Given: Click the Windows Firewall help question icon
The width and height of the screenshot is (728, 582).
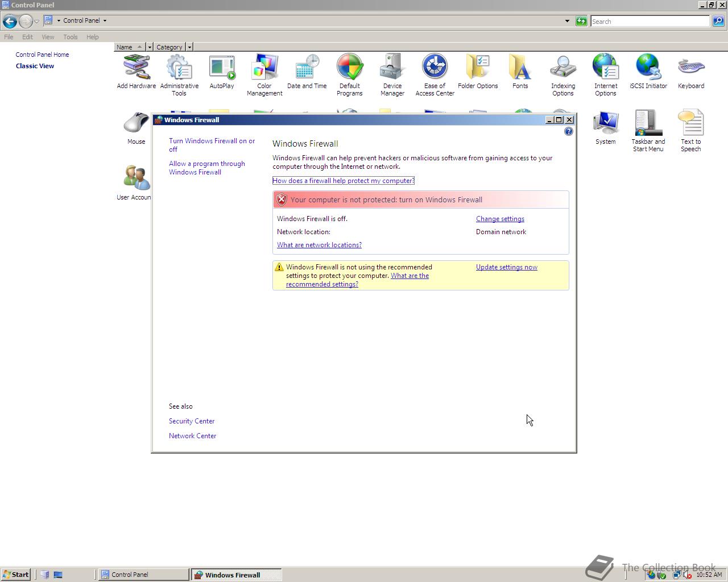Looking at the screenshot, I should (568, 131).
